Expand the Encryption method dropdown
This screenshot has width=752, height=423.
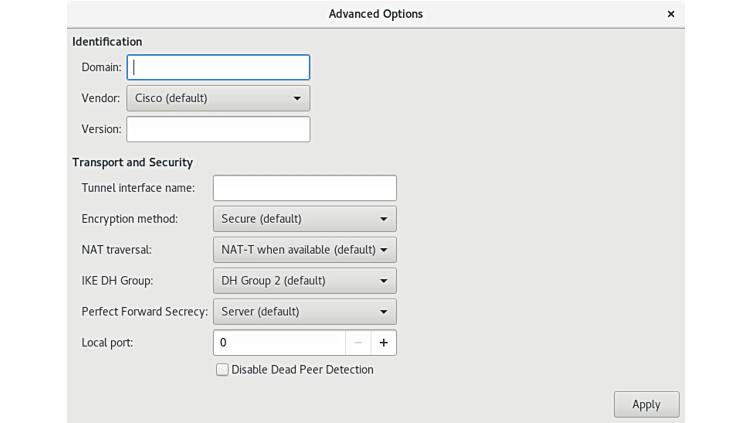[x=304, y=219]
